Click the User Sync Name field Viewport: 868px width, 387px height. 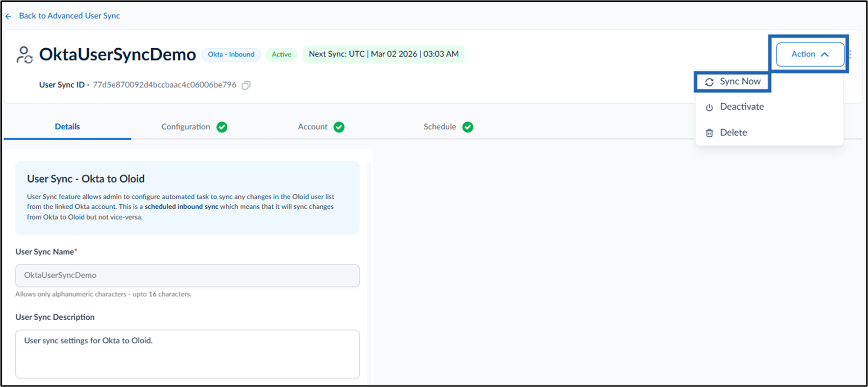click(187, 276)
